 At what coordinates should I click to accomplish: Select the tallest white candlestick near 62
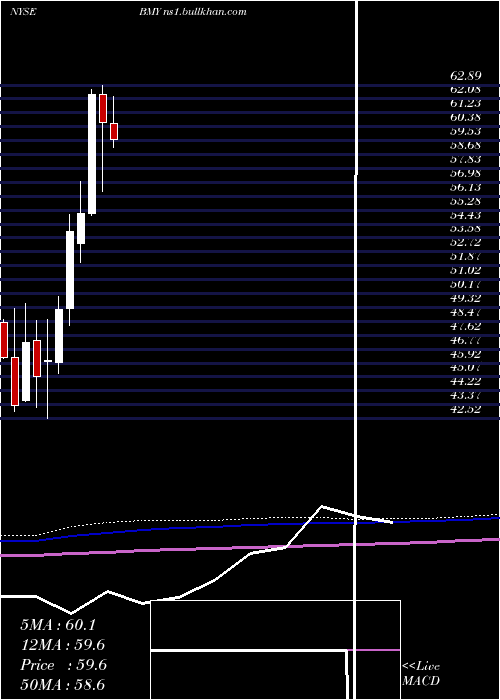pos(92,154)
